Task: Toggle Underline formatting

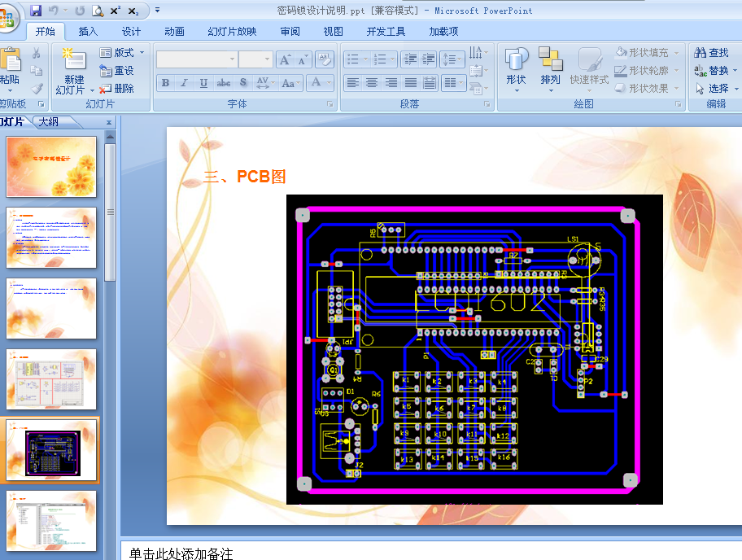Action: (203, 83)
